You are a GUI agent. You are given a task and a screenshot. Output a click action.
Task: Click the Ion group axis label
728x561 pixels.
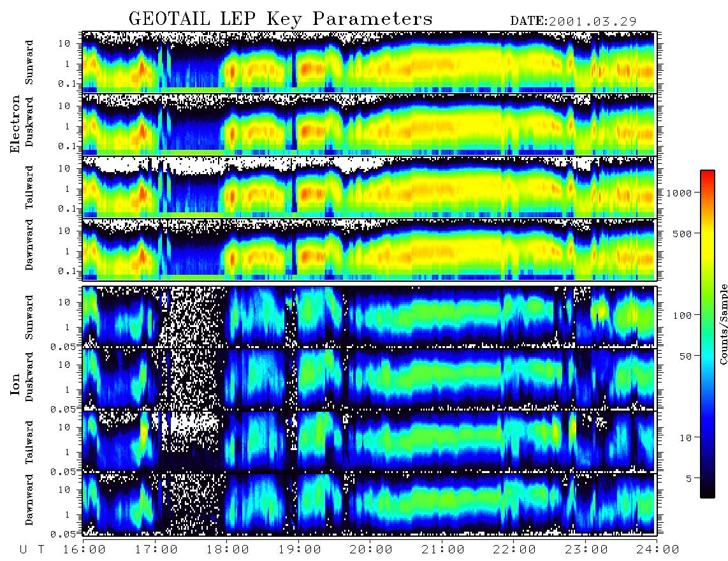pos(15,384)
